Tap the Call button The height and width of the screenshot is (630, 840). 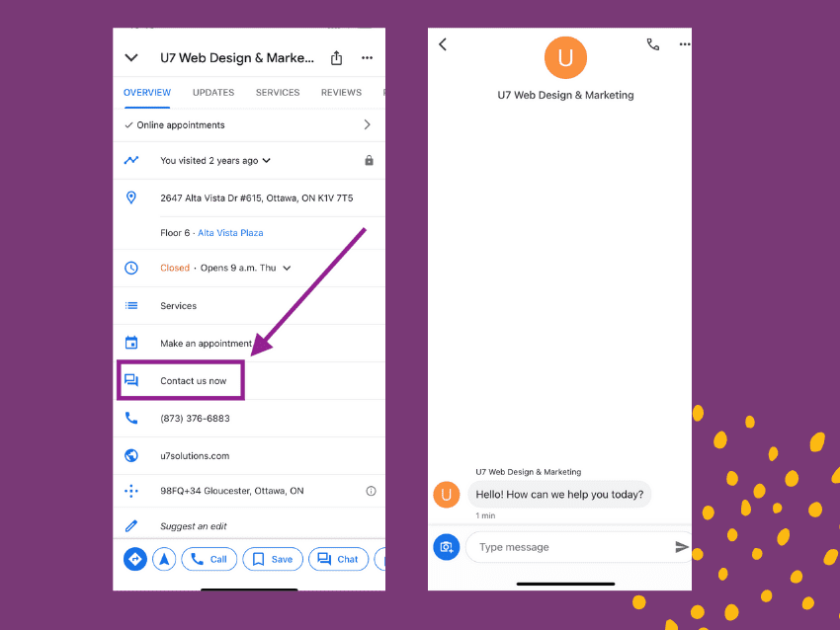pos(209,559)
